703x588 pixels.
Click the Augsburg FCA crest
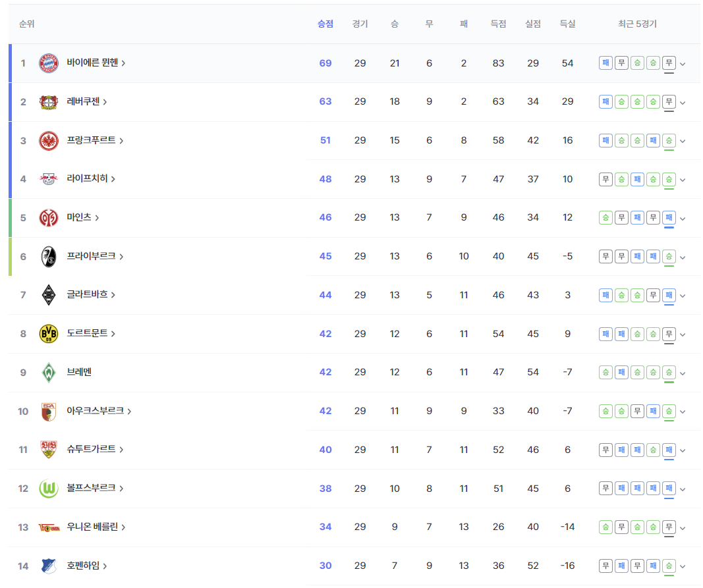pyautogui.click(x=48, y=412)
